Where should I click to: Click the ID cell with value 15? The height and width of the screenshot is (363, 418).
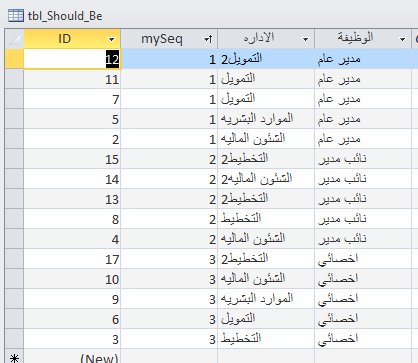pyautogui.click(x=72, y=159)
